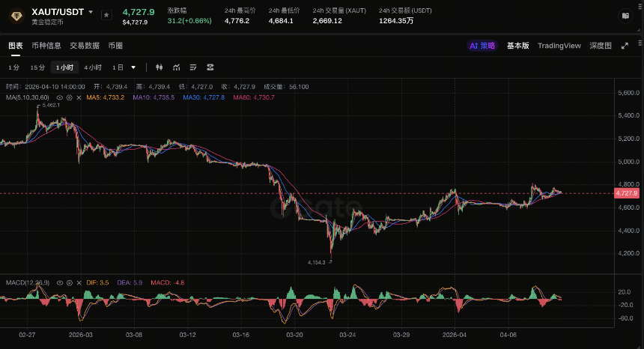644x349 pixels.
Task: Click the 2026-04 date label on time axis
Action: [x=455, y=335]
